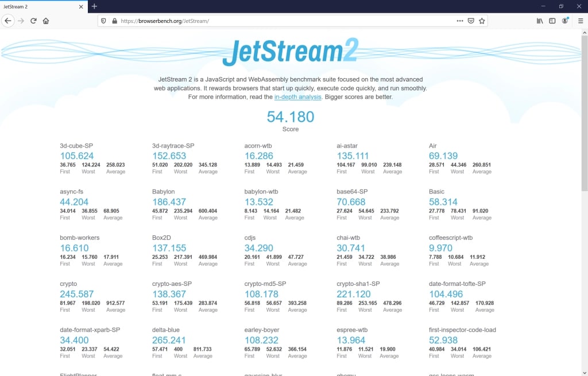The height and width of the screenshot is (376, 588).
Task: Click the cdjs benchmark label
Action: 250,238
